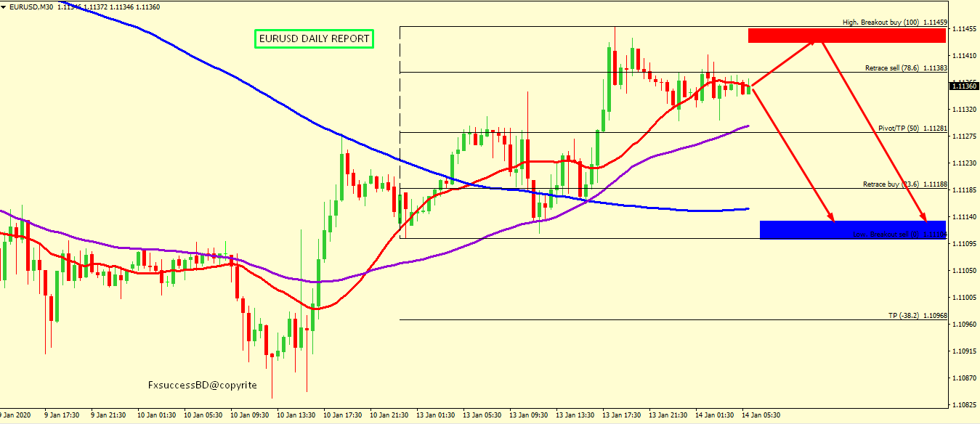Viewport: 980px width, 424px height.
Task: Click the EURUSD DAILY REPORT title box
Action: click(x=314, y=39)
